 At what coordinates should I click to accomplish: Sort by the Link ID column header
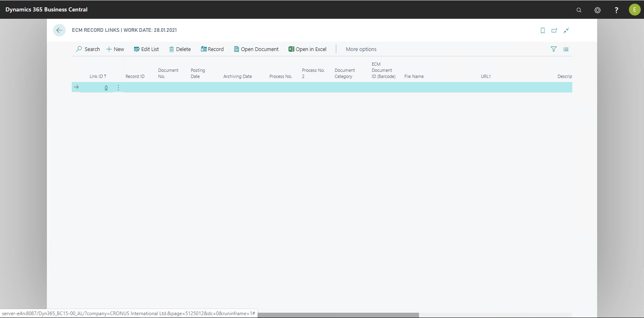pos(97,76)
